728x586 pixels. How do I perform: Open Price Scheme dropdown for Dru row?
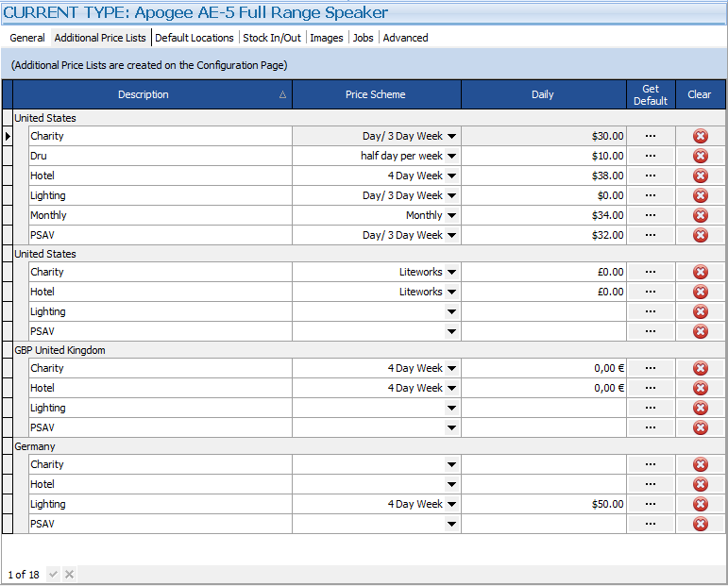451,157
